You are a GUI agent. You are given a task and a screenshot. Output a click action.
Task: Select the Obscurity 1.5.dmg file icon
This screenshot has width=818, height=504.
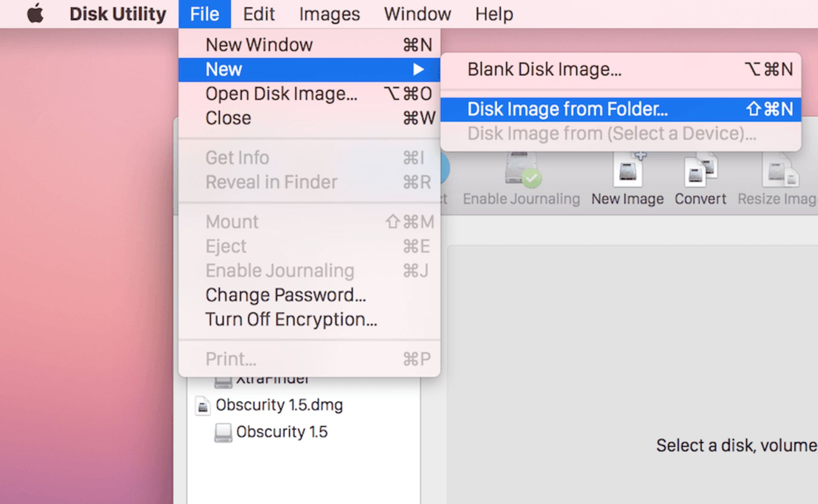click(202, 405)
